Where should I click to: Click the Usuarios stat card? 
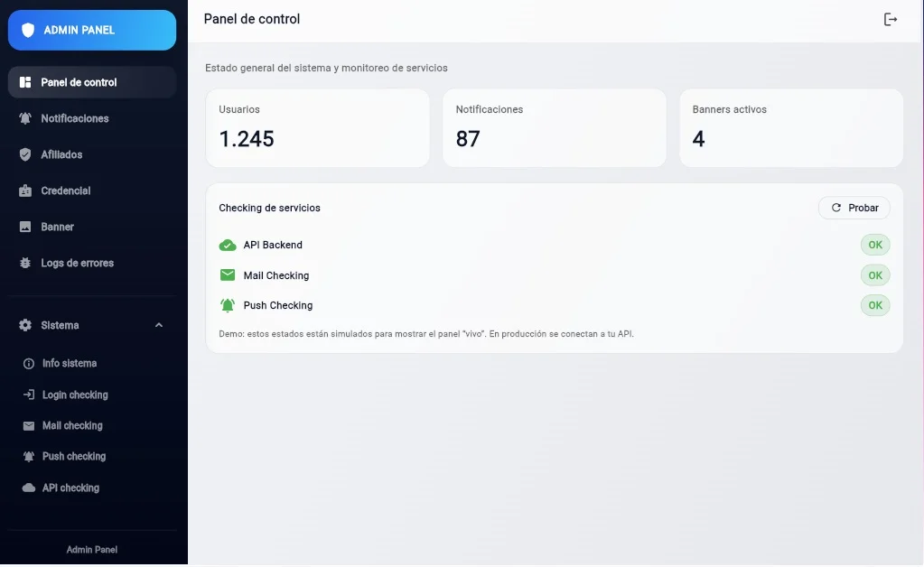[317, 128]
